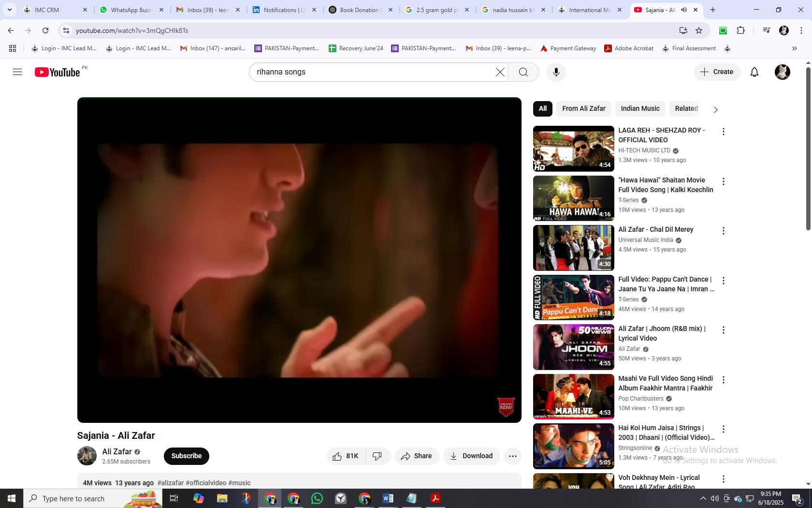Viewport: 812px width, 508px height.
Task: Click the page vertical scrollbar
Action: click(808, 149)
